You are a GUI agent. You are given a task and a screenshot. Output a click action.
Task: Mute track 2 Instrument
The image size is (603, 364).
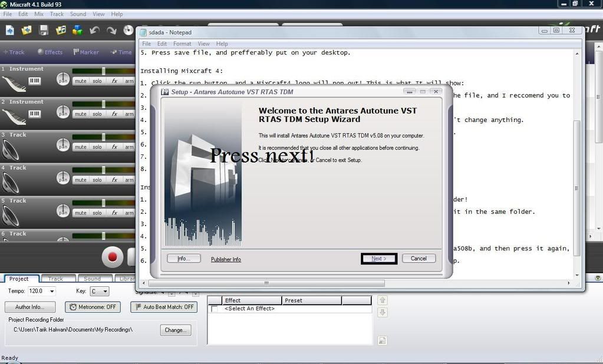pos(80,114)
